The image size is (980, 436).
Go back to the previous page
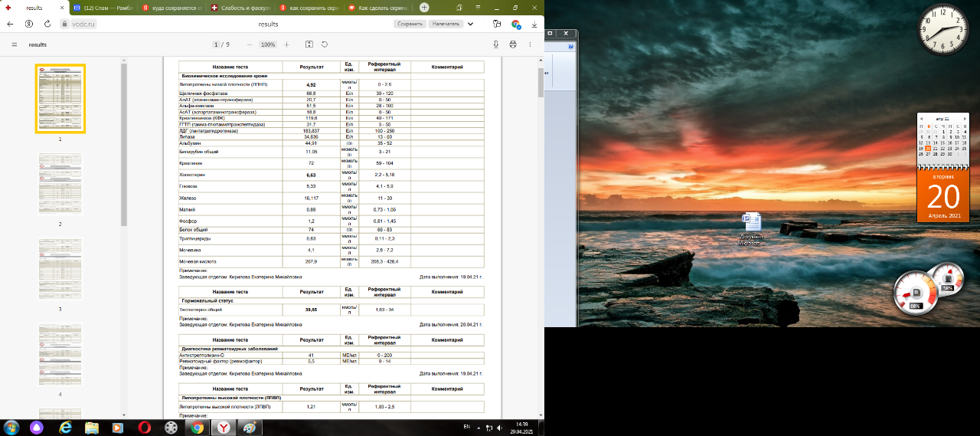[10, 24]
